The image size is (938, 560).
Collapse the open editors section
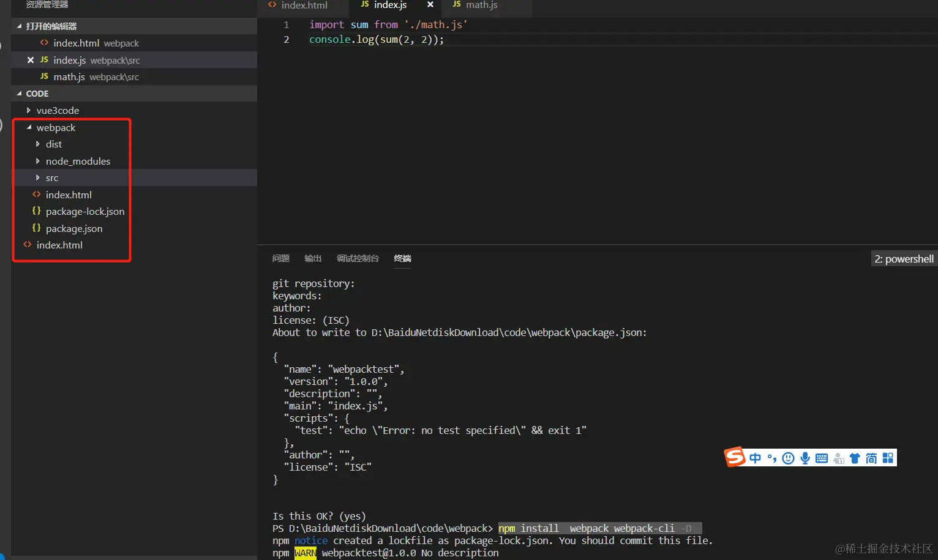point(134,26)
